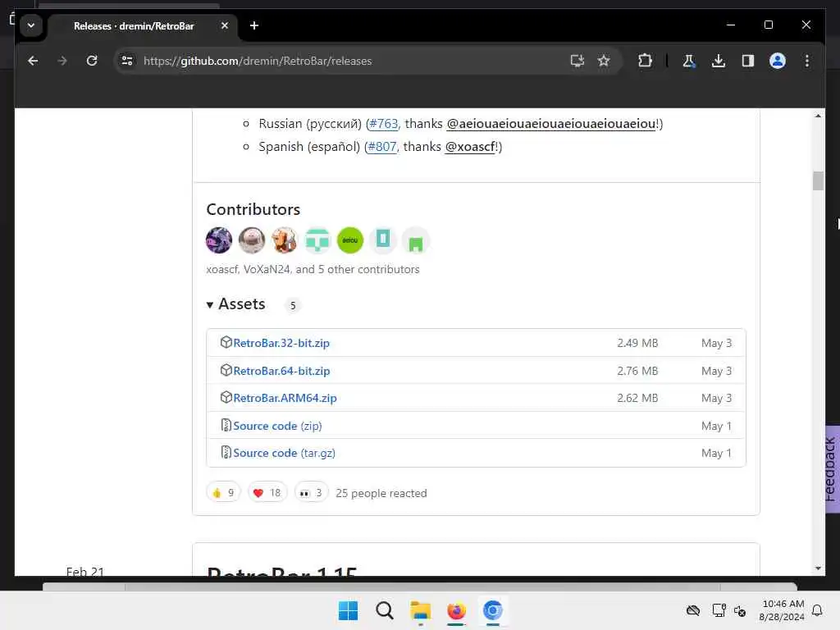View site information icon in address bar
The width and height of the screenshot is (840, 630).
click(127, 61)
